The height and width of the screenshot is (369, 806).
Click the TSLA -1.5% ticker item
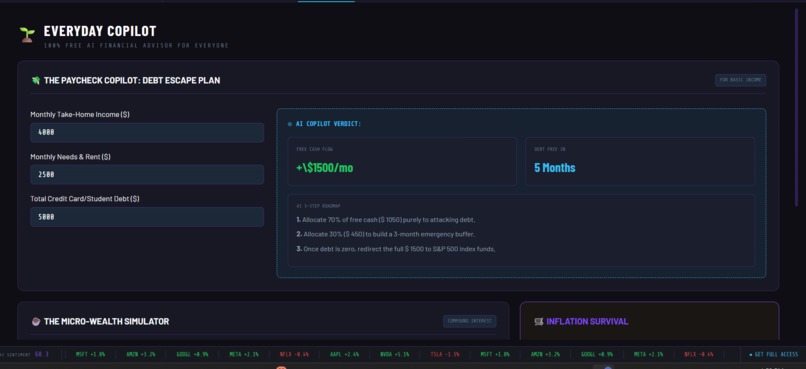(x=445, y=355)
